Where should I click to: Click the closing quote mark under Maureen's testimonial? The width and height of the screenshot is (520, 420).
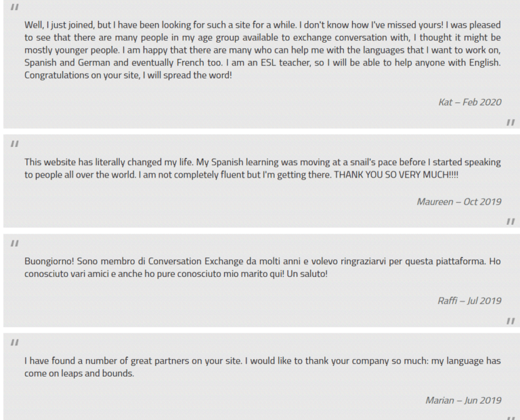point(511,222)
